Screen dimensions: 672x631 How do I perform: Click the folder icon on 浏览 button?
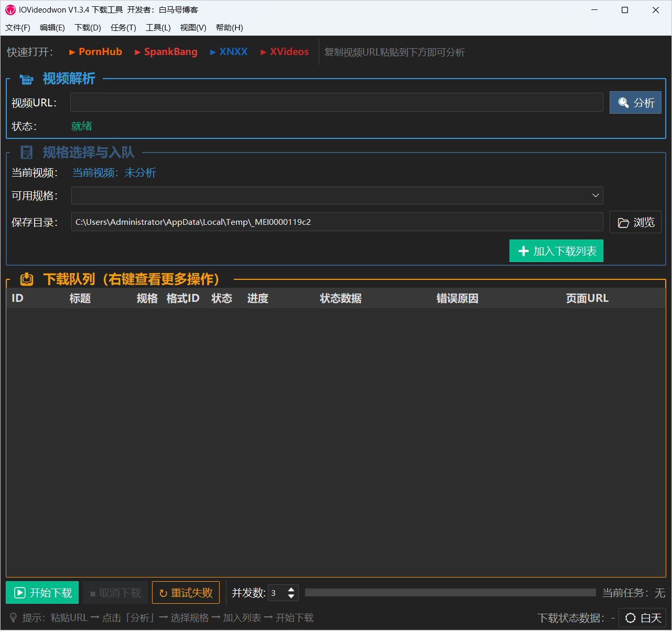[623, 223]
